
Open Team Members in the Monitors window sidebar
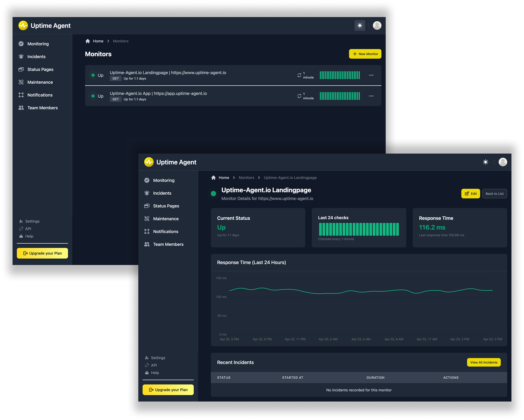click(x=42, y=108)
